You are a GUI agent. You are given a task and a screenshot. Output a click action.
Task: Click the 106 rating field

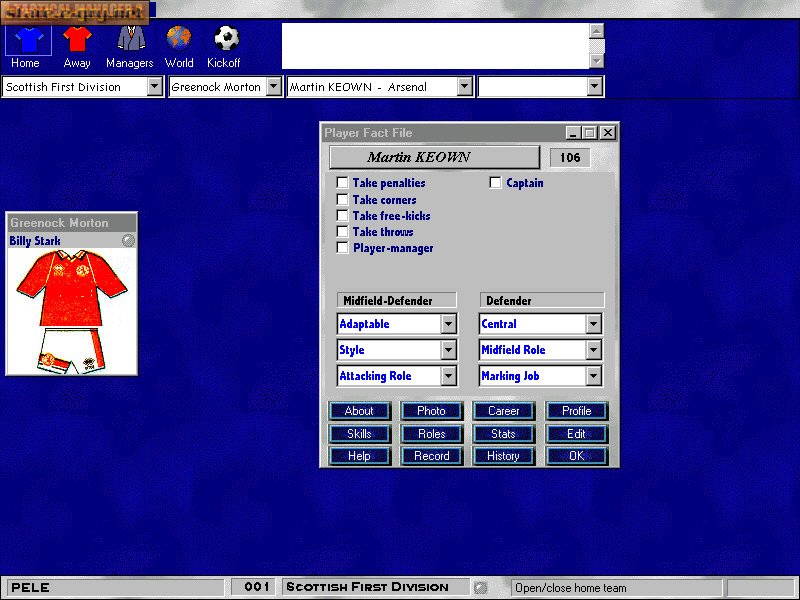pyautogui.click(x=570, y=158)
